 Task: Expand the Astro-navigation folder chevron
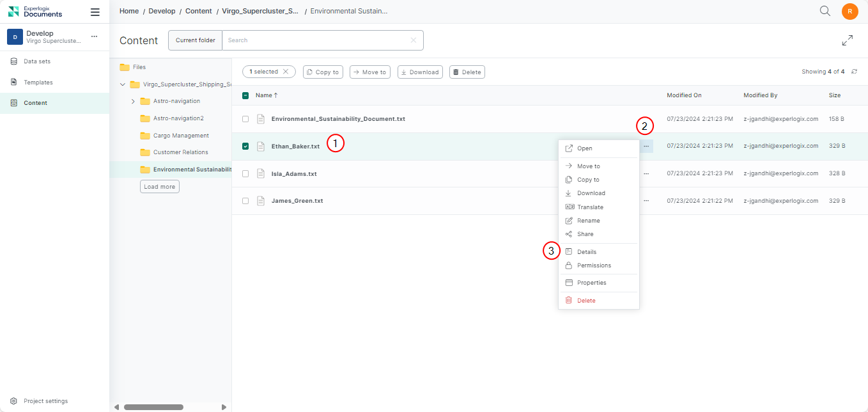[133, 101]
